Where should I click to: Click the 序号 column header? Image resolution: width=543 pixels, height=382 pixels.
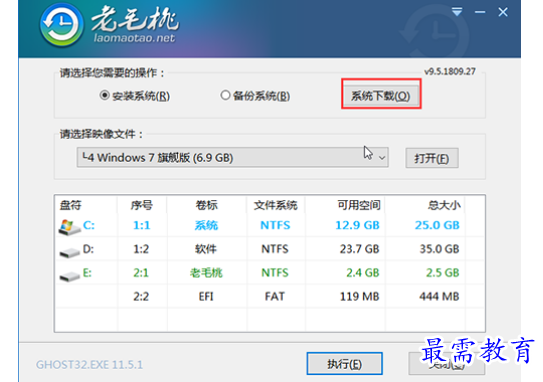[x=142, y=205]
